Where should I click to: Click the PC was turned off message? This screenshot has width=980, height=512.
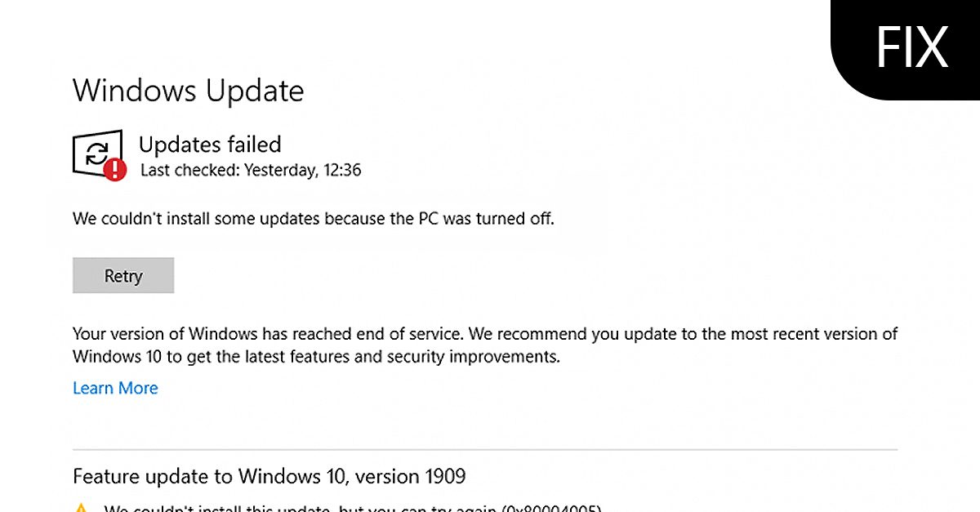(x=314, y=218)
